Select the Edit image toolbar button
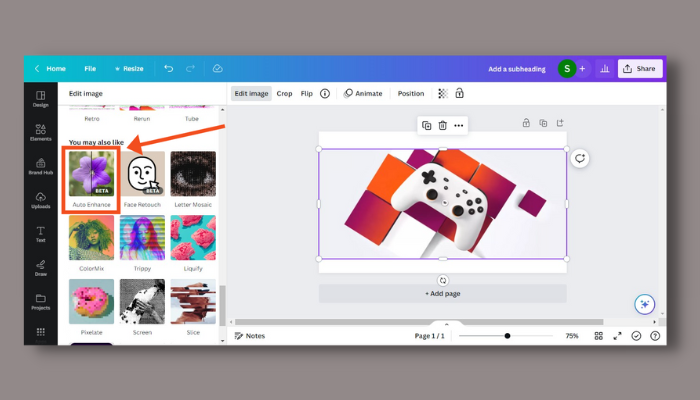This screenshot has width=700, height=400. pos(251,93)
